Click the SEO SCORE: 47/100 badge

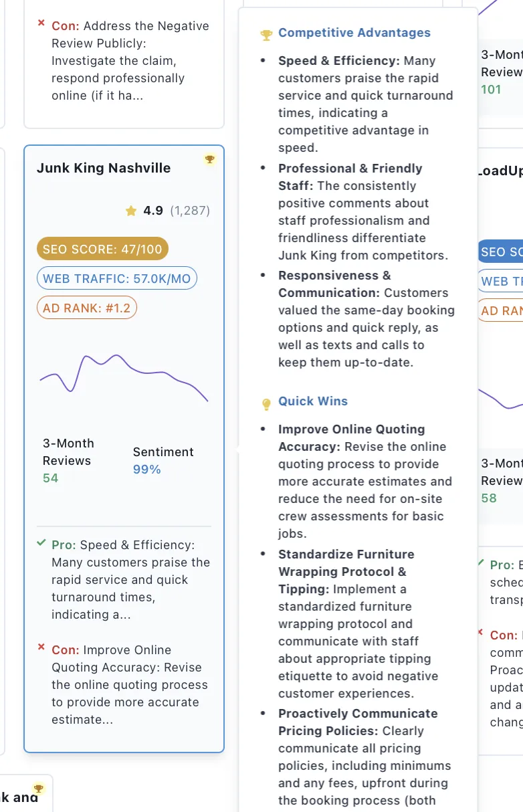[x=102, y=249]
